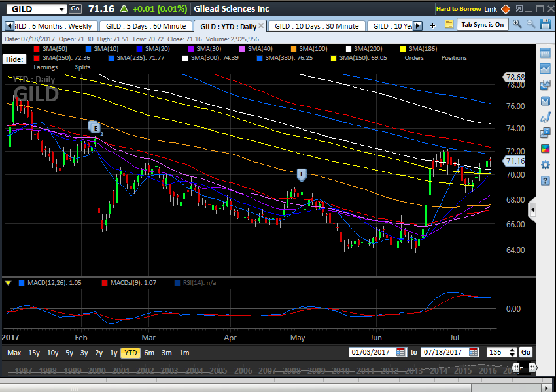Toggle the Orders overlay in legend
The image size is (556, 392).
pos(414,58)
